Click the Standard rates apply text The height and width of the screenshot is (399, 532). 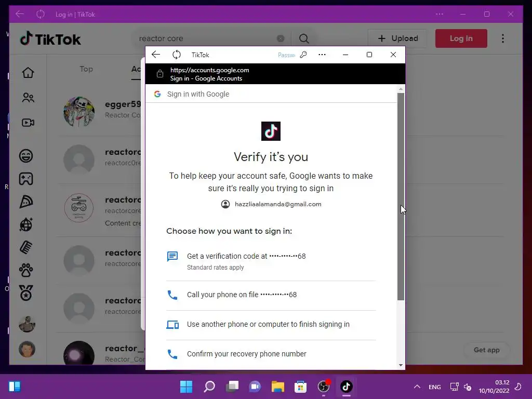coord(216,268)
